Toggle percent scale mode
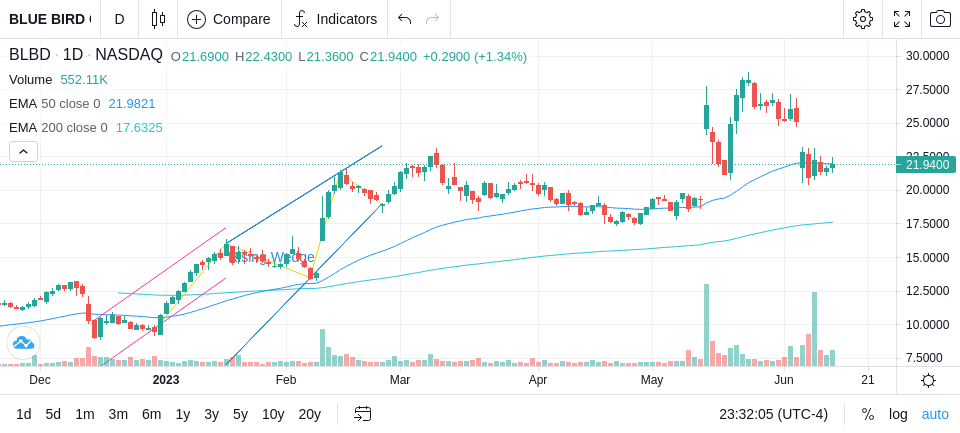960x433 pixels. click(868, 415)
